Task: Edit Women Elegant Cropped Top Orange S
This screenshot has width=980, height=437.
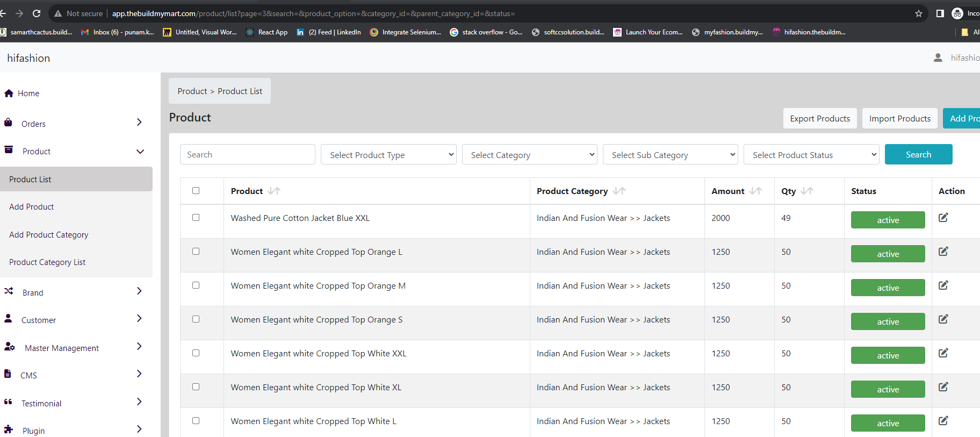Action: click(943, 319)
